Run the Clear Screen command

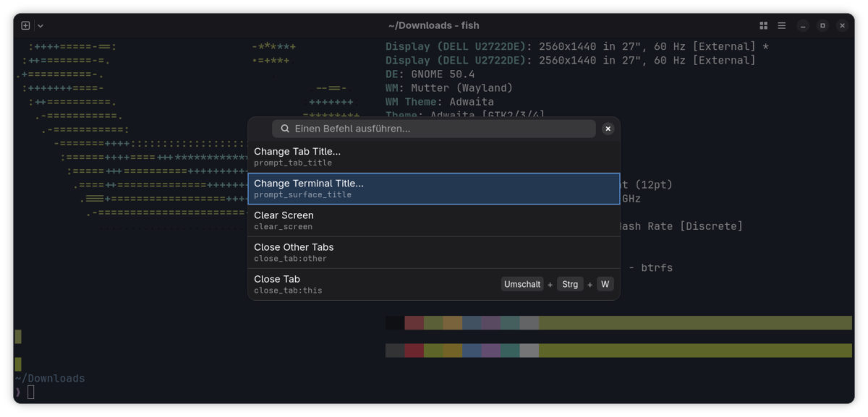coord(434,220)
